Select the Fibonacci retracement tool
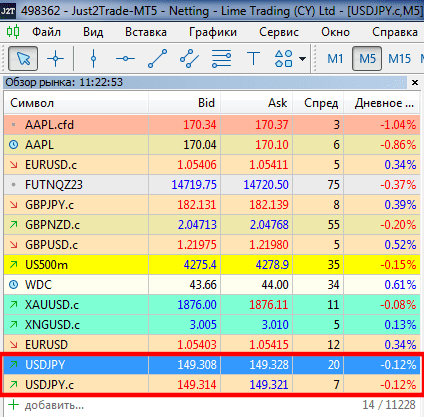Screen dimensions: 424x417 coord(221,59)
